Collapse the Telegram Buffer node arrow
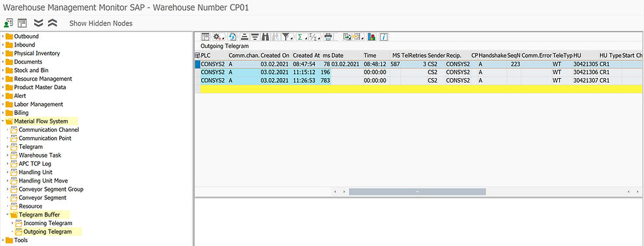 tap(8, 215)
